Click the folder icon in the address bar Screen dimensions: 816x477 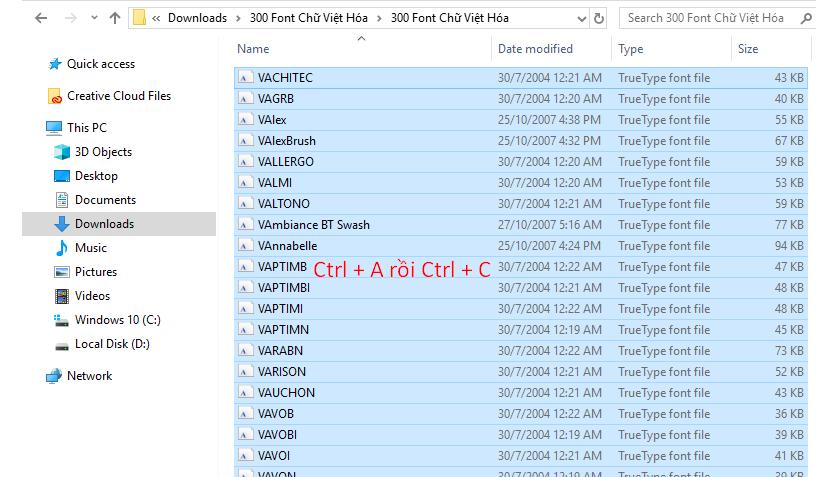(x=139, y=18)
